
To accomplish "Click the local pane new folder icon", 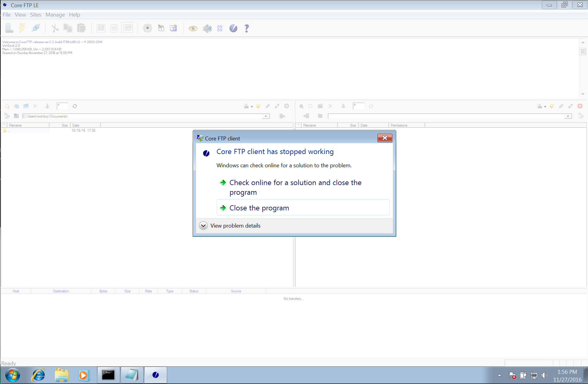I will click(26, 106).
